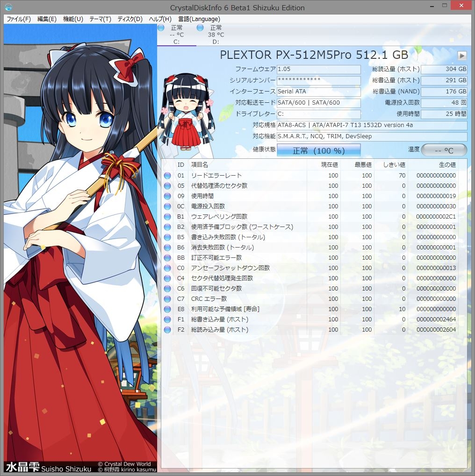Click the chibi Shizuku character image
Screen dimensions: 475x476
click(187, 112)
